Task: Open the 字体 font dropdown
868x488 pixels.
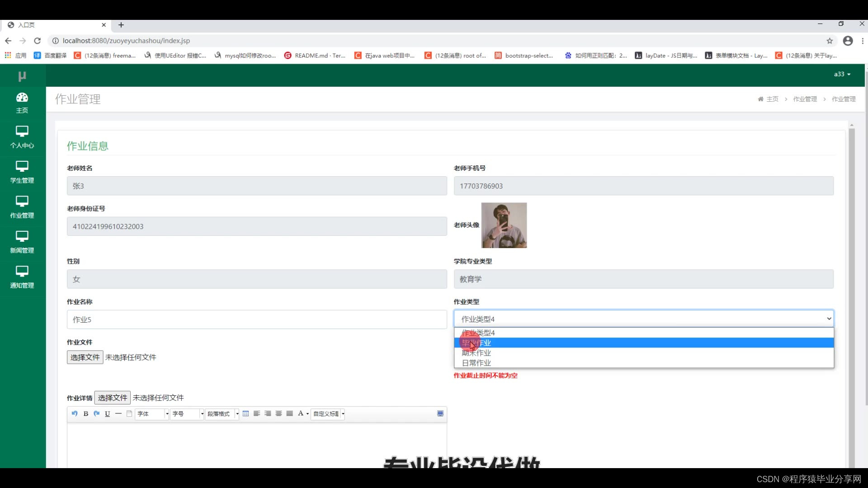Action: click(x=152, y=413)
